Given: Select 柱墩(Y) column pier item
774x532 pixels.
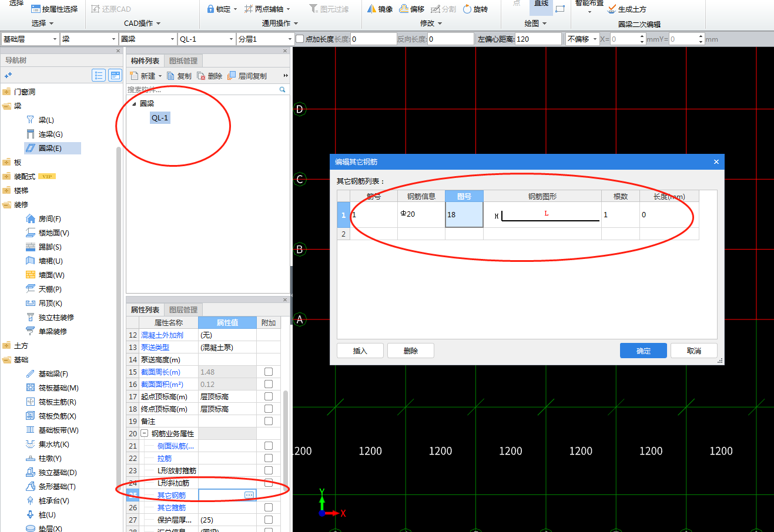Looking at the screenshot, I should (45, 459).
